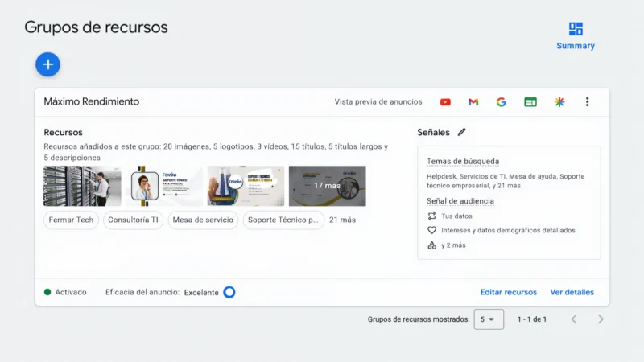Screen dimensions: 644x362
Task: Preview ad on Display network icon
Action: coord(530,102)
